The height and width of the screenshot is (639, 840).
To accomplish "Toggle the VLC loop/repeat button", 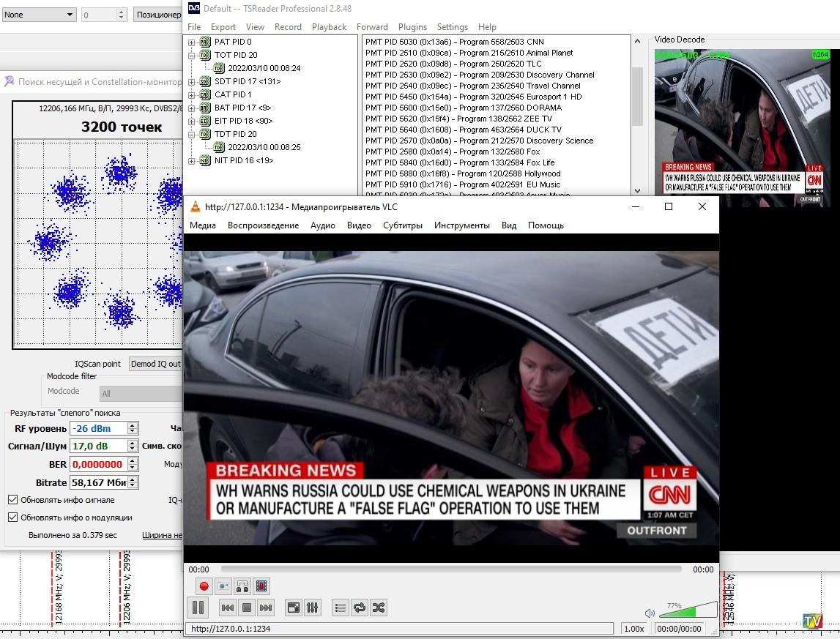I will pyautogui.click(x=359, y=608).
